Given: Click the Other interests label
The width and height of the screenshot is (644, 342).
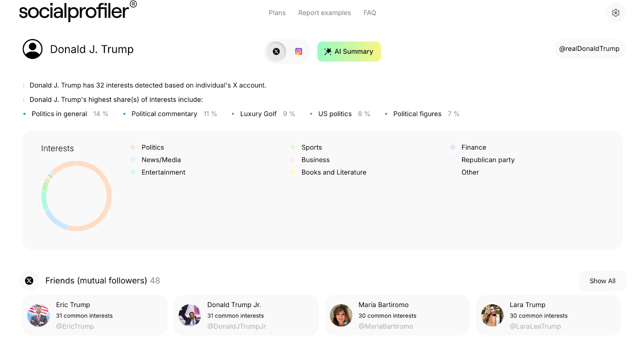Looking at the screenshot, I should point(470,172).
